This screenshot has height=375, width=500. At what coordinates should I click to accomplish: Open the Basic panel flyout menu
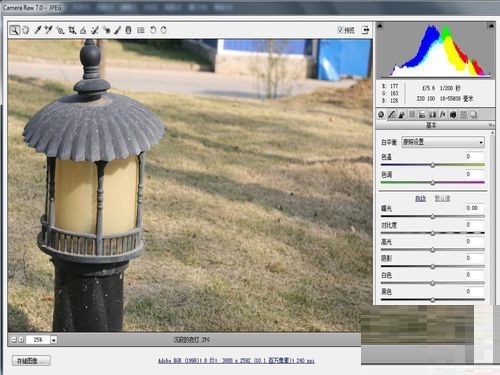(x=491, y=125)
